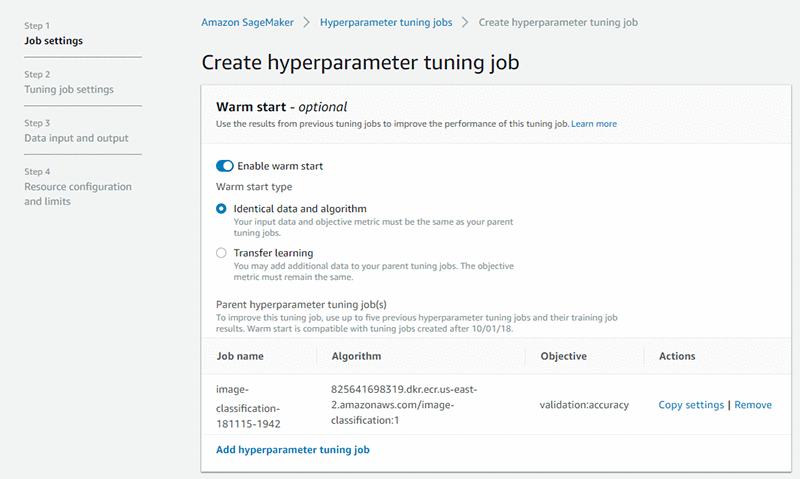The height and width of the screenshot is (479, 800).
Task: Remove the image-classification parent job
Action: coord(753,405)
